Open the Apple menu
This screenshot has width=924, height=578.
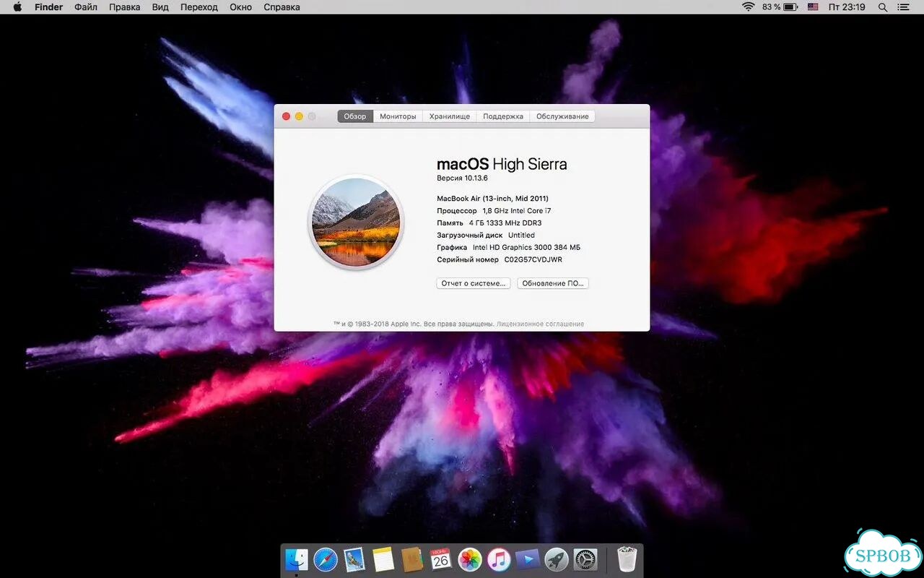[17, 7]
